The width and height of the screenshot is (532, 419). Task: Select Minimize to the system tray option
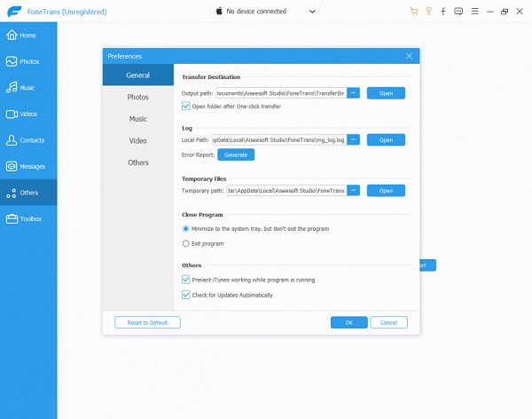(185, 229)
